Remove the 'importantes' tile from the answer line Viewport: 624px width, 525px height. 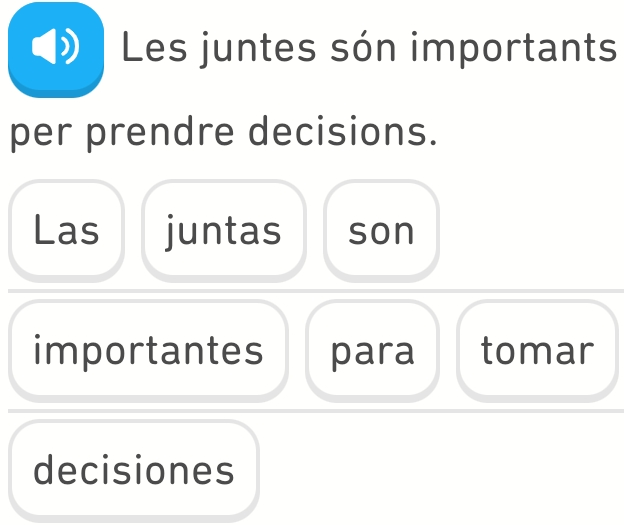click(x=148, y=351)
